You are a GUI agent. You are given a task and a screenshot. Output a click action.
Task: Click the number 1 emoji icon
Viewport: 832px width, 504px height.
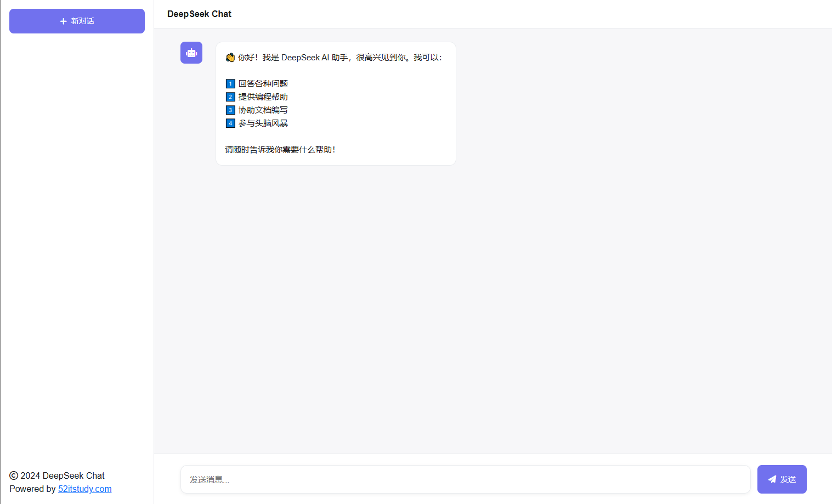[x=230, y=84]
